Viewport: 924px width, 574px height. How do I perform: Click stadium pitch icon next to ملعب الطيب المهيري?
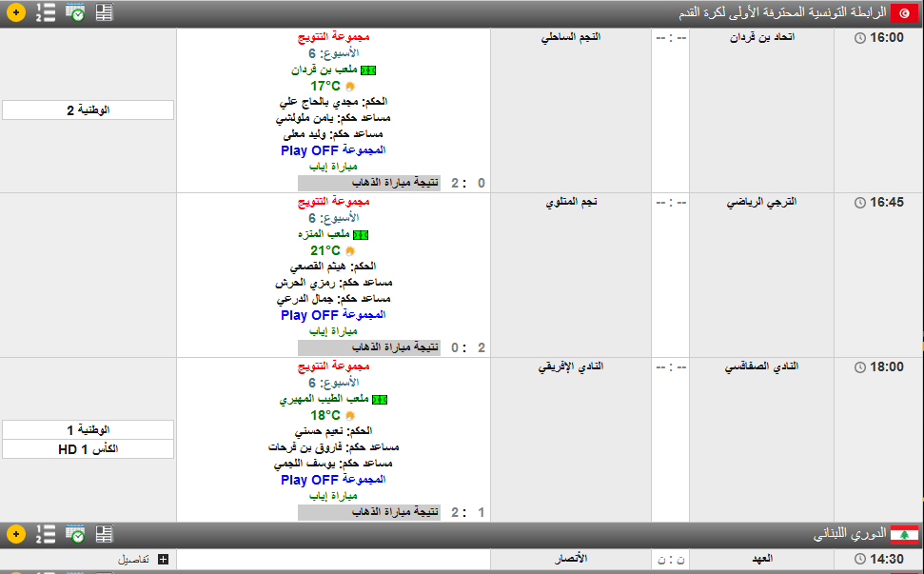pyautogui.click(x=380, y=400)
